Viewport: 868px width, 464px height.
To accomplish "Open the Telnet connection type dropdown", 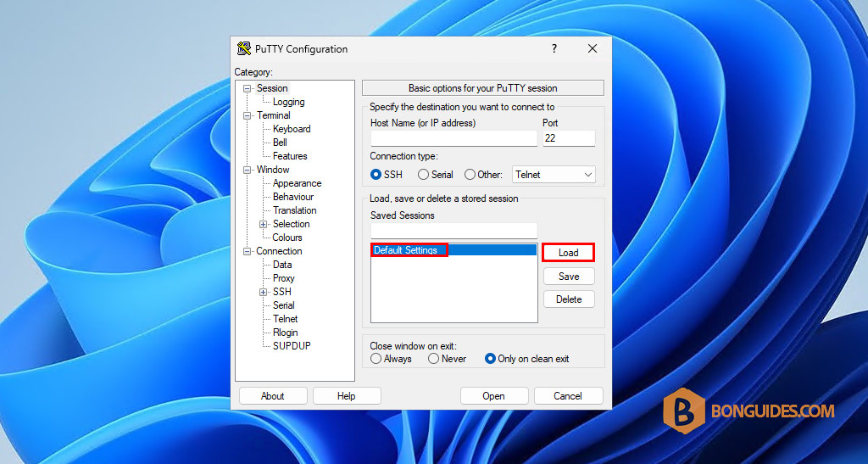I will 554,175.
